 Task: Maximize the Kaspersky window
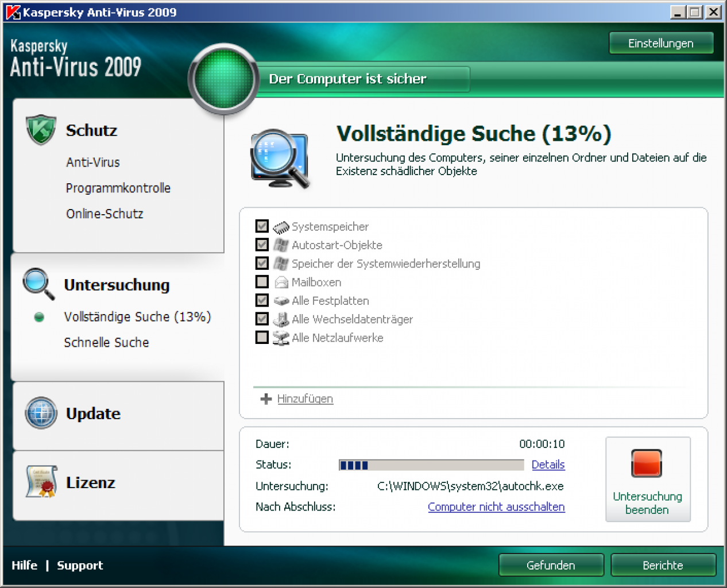click(695, 12)
